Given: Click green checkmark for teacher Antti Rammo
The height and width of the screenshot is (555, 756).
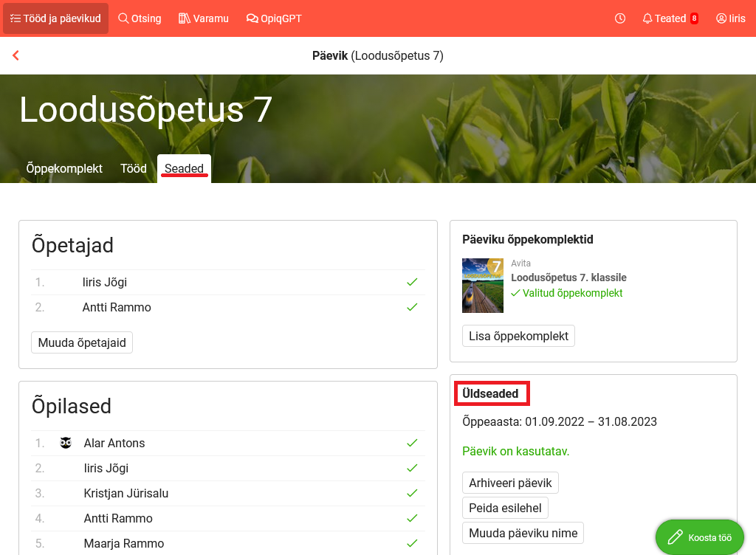Looking at the screenshot, I should [412, 307].
